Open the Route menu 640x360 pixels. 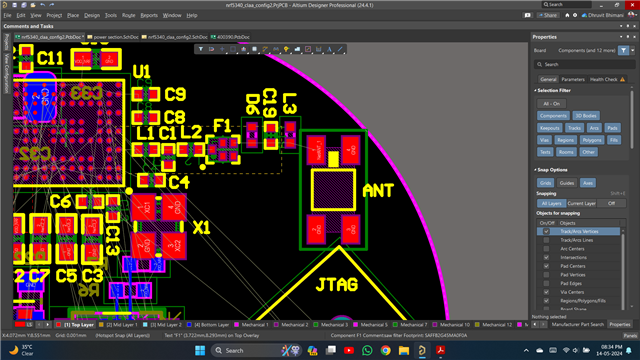click(x=129, y=15)
